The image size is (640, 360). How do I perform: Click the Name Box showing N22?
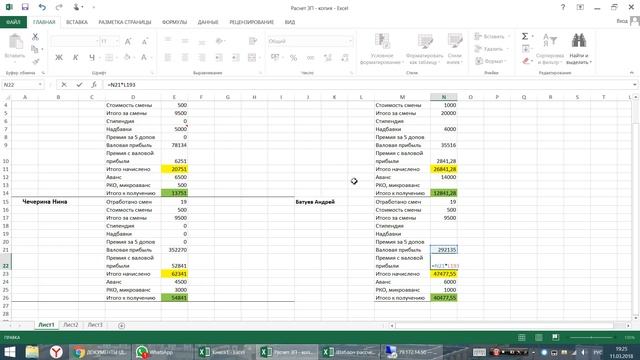[x=20, y=84]
